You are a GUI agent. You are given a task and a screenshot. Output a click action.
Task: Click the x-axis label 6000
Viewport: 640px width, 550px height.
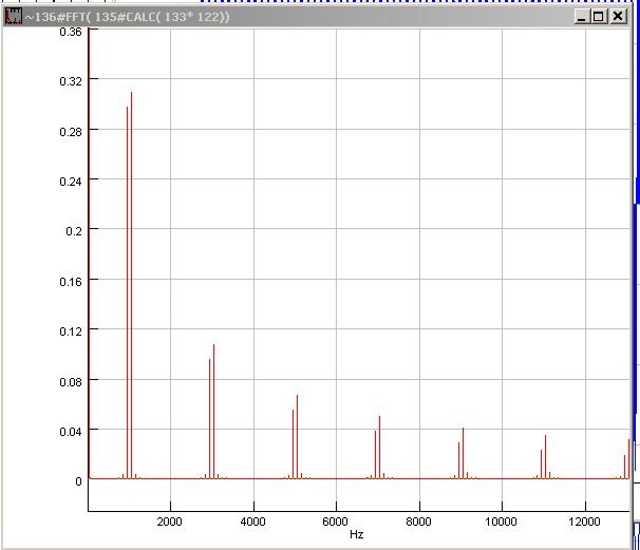[x=336, y=521]
